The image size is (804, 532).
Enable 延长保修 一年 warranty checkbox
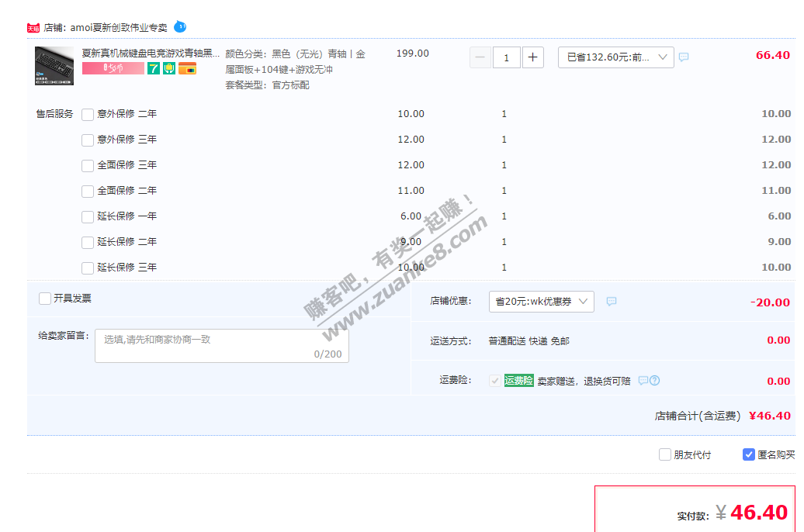[x=88, y=217]
